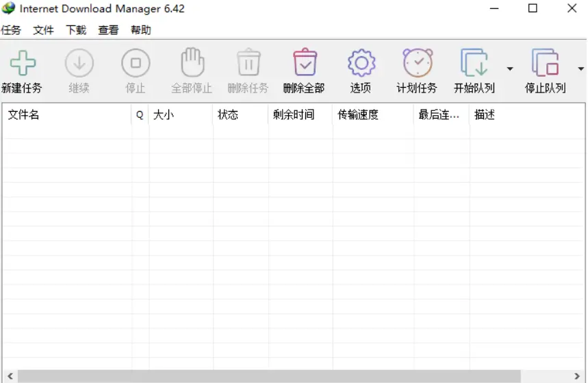Expand the 停止队列 dropdown arrow
This screenshot has height=383, width=588.
point(581,69)
